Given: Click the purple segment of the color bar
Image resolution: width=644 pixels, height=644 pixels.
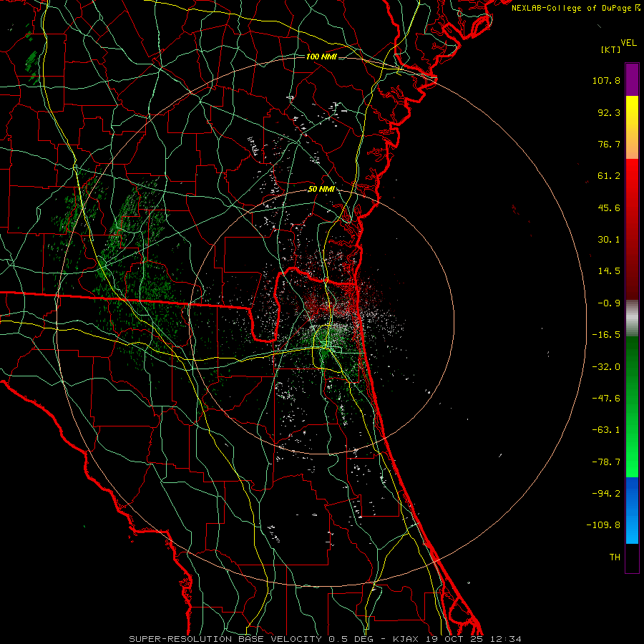Looking at the screenshot, I should point(632,80).
